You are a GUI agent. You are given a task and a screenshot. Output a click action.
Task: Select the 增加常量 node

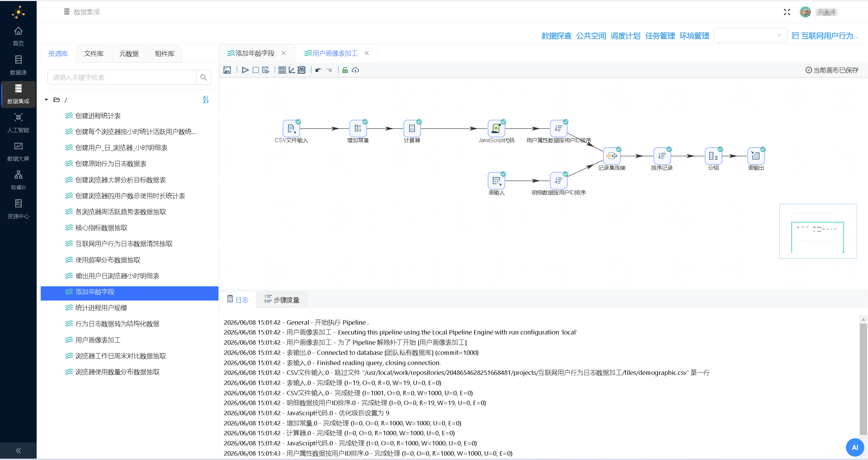[358, 129]
